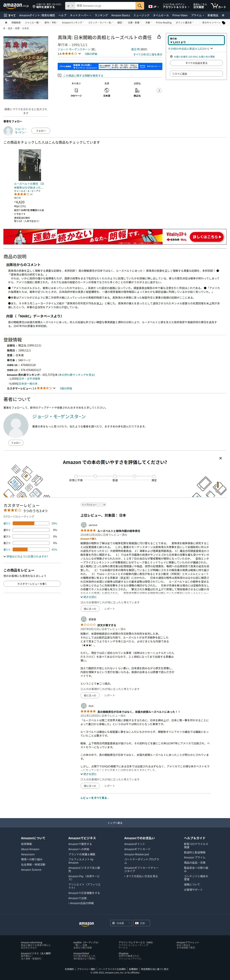The image size is (230, 980).
Task: Expand 評価はどのように計算されますか?
Action: coord(26,556)
